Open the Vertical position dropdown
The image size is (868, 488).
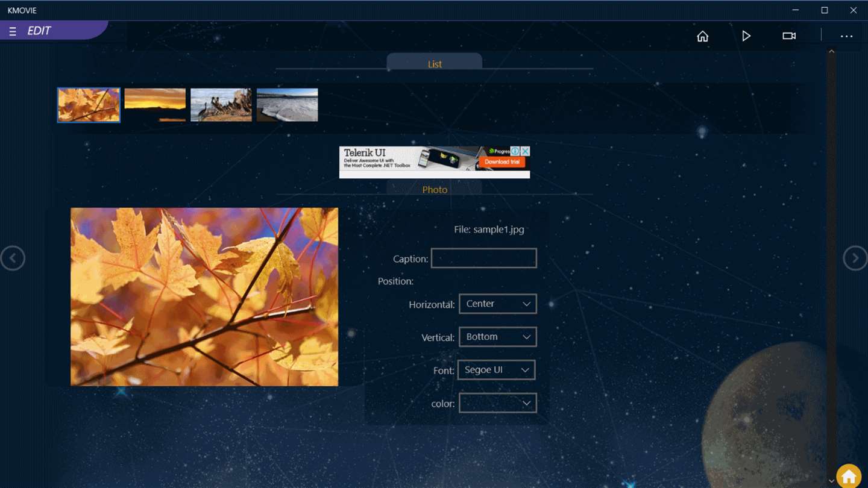click(497, 337)
